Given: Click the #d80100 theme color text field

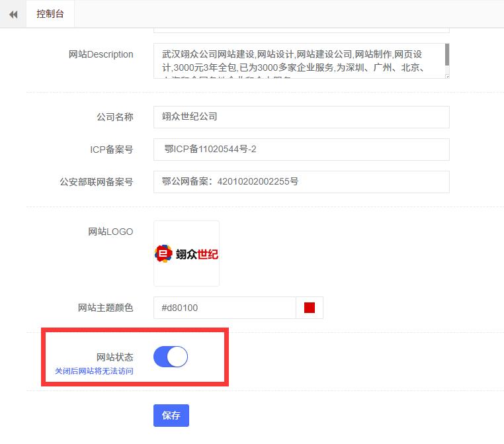Looking at the screenshot, I should point(225,308).
